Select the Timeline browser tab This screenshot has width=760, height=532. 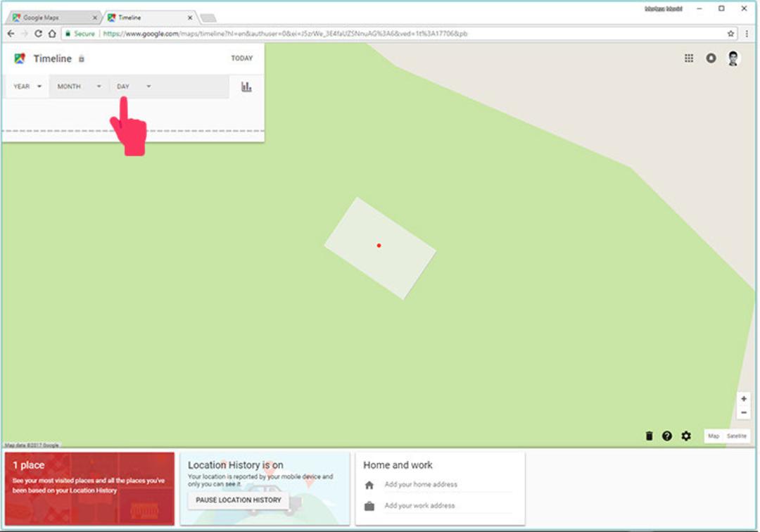point(149,18)
